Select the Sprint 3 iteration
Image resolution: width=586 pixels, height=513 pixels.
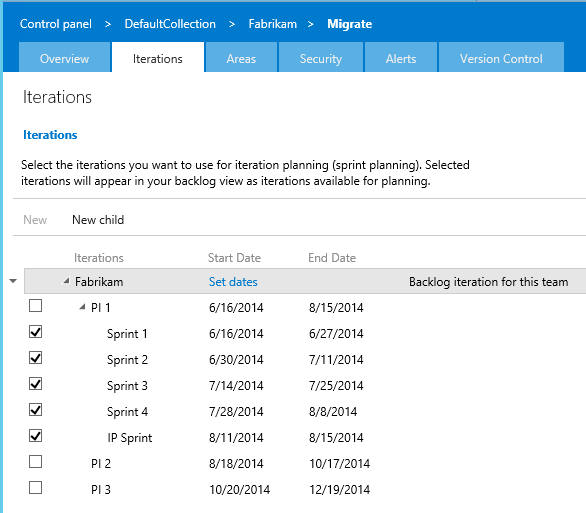pyautogui.click(x=127, y=386)
